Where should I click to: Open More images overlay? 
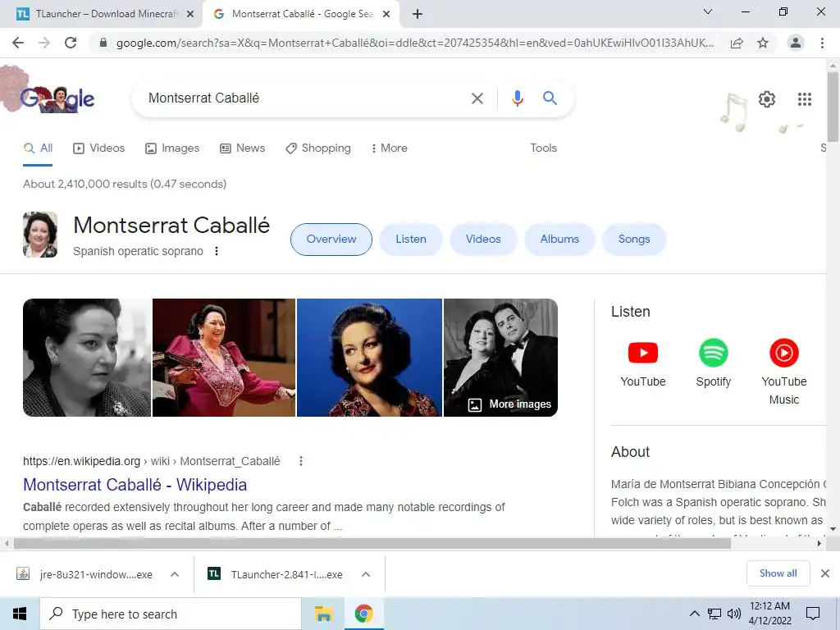pyautogui.click(x=509, y=404)
